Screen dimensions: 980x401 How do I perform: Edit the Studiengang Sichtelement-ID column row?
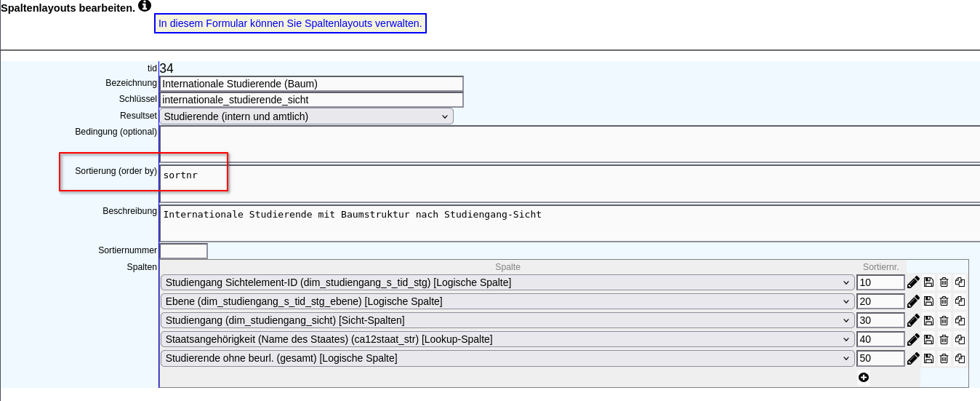coord(913,282)
